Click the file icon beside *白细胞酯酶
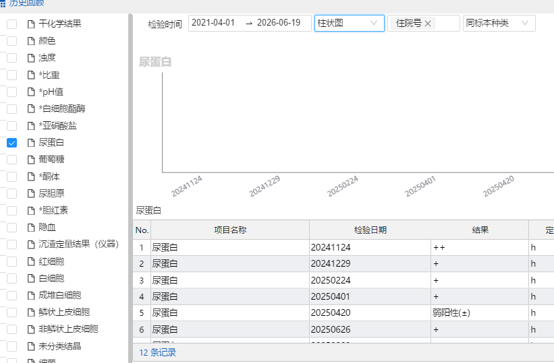Screen dimensions: 554x363 pyautogui.click(x=31, y=109)
